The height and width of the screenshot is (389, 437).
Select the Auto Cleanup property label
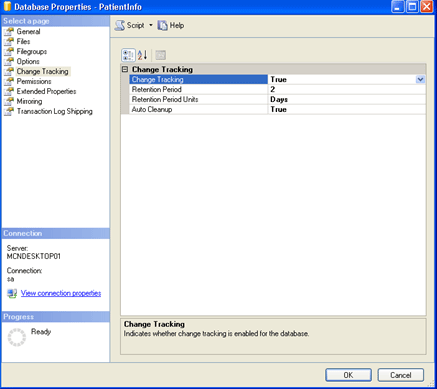tap(152, 109)
